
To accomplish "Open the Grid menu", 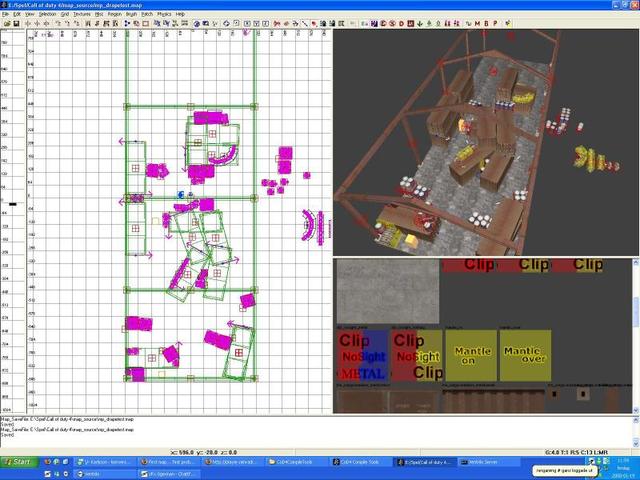I will click(65, 14).
